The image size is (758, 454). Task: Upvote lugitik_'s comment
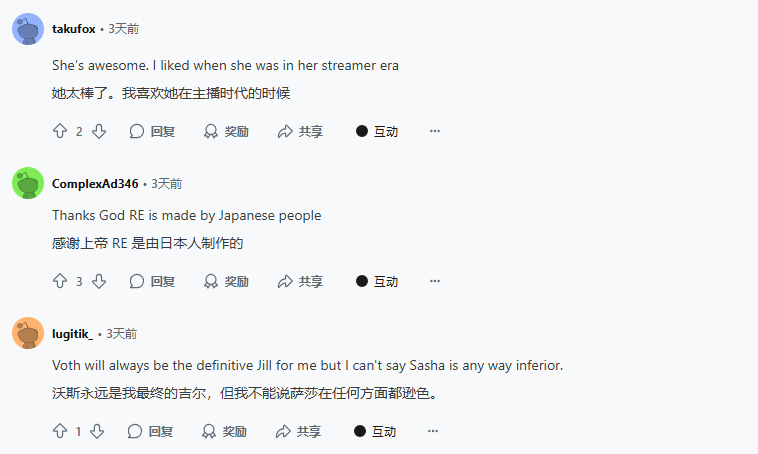point(59,431)
